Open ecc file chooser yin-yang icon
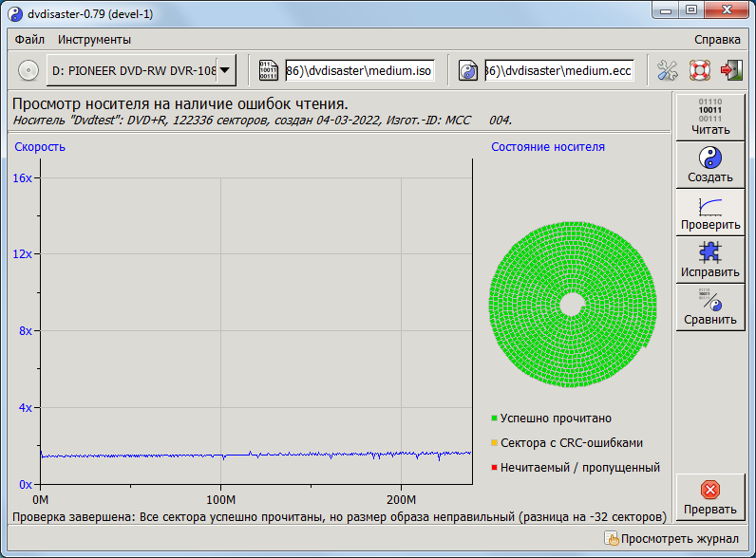Image resolution: width=756 pixels, height=558 pixels. pos(468,70)
